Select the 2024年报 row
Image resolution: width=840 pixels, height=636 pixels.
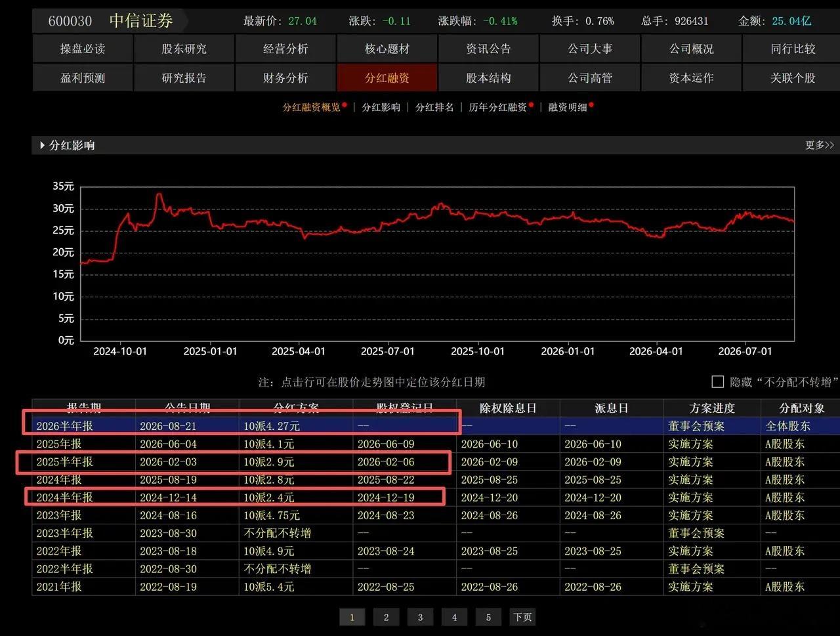click(436, 480)
